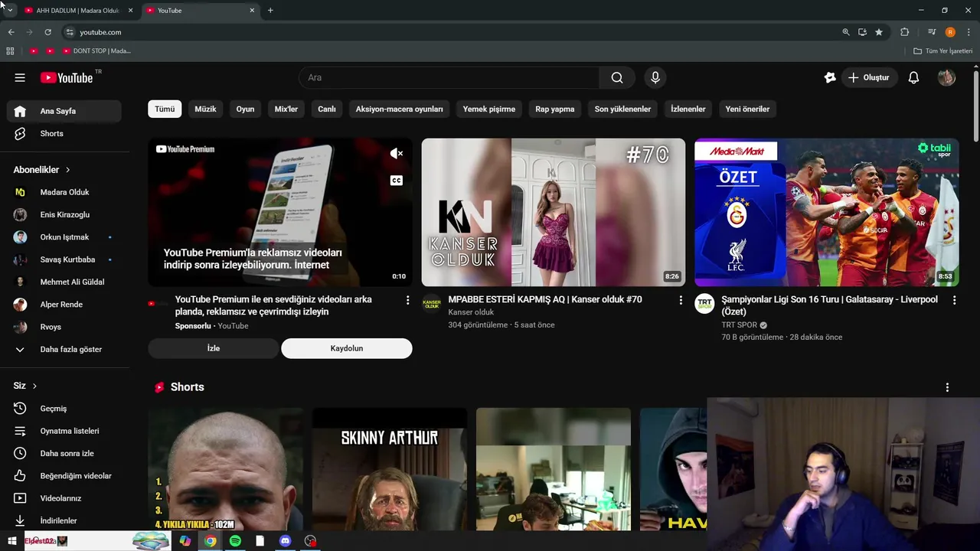The image size is (980, 551).
Task: Open Kanser olduk #70 thumbnail
Action: [554, 212]
